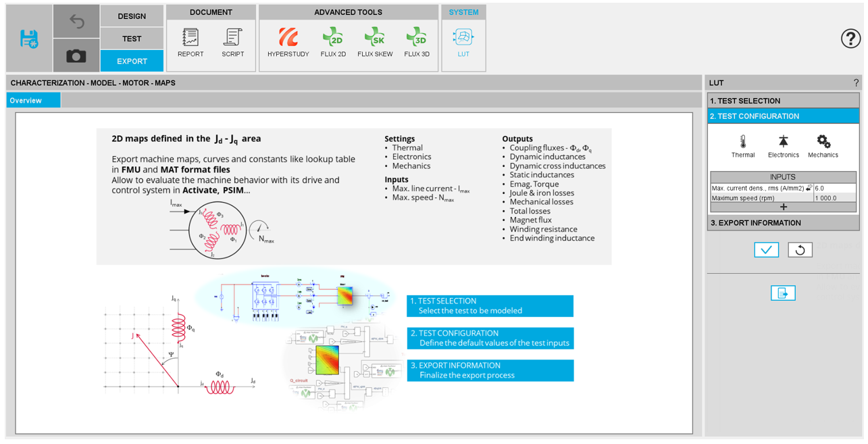868x444 pixels.
Task: Click the plus button under INPUTS
Action: click(784, 207)
